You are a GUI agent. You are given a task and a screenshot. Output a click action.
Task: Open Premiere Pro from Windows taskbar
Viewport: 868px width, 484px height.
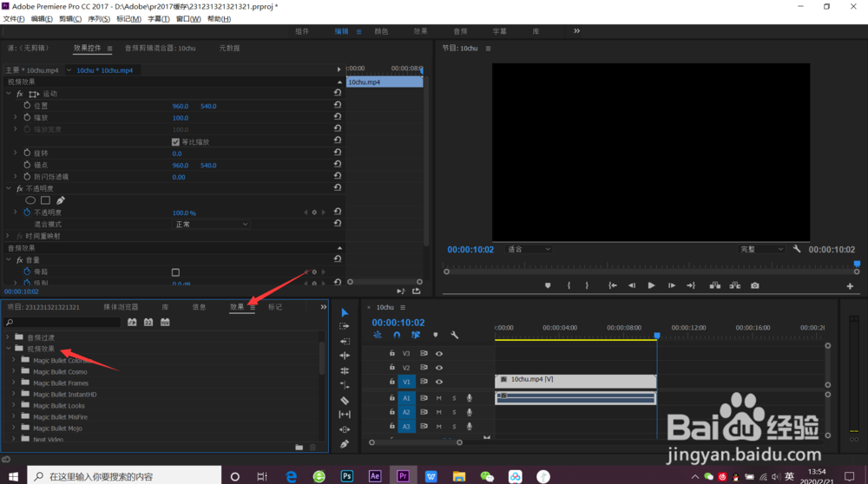403,476
